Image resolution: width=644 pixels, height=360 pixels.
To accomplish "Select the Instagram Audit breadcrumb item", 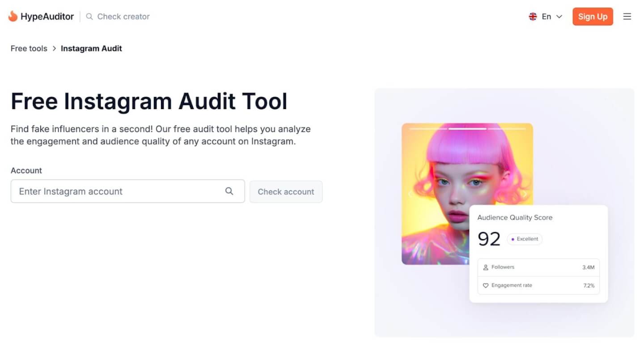I will (x=91, y=48).
